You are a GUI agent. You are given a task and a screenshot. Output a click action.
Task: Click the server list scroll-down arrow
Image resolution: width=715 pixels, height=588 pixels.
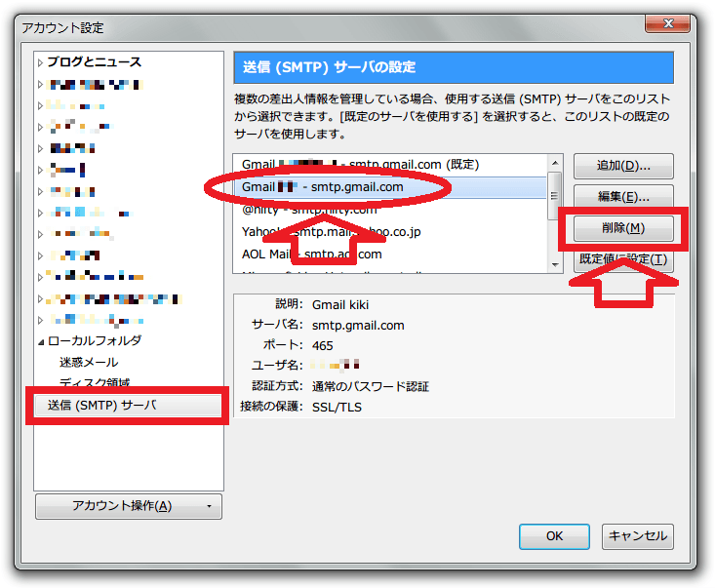(x=555, y=265)
